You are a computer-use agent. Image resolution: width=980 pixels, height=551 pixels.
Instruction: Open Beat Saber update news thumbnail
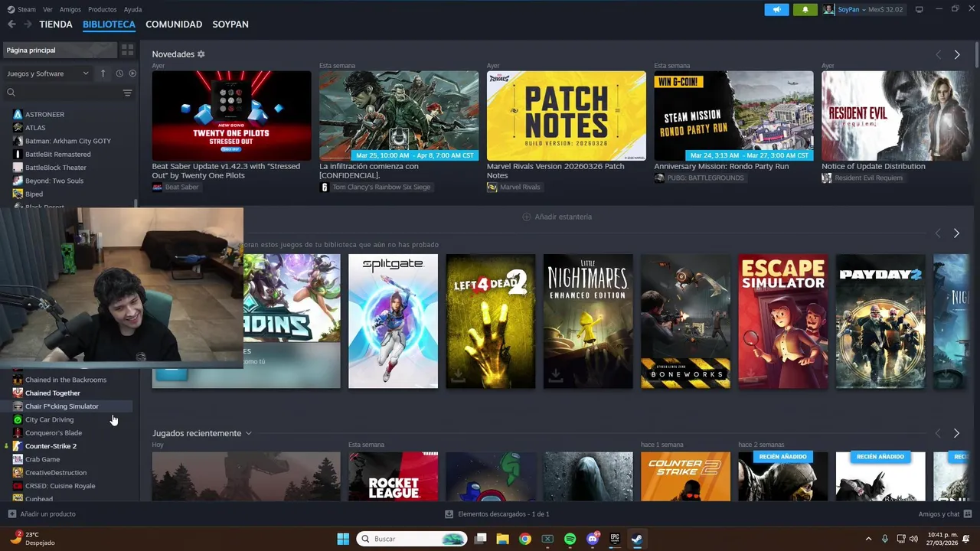(231, 116)
